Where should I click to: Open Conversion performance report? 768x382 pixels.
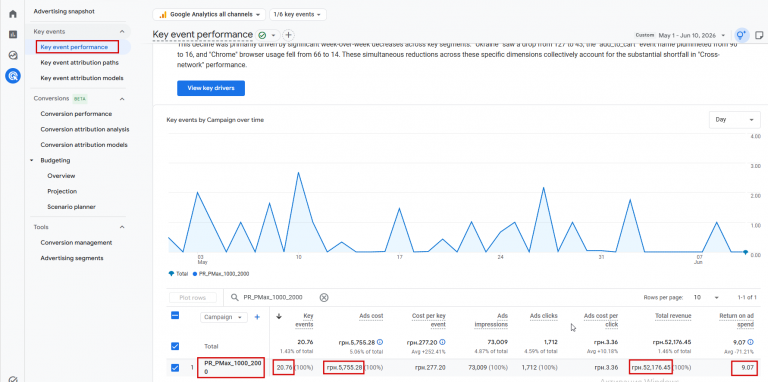coord(76,114)
